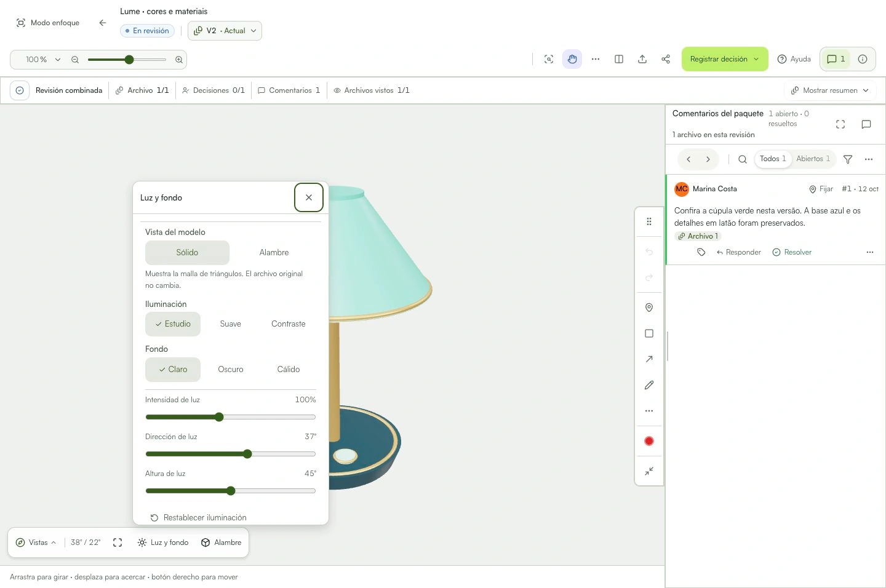Choose Contraste lighting preset
Screen dimensions: 886x588
point(289,324)
